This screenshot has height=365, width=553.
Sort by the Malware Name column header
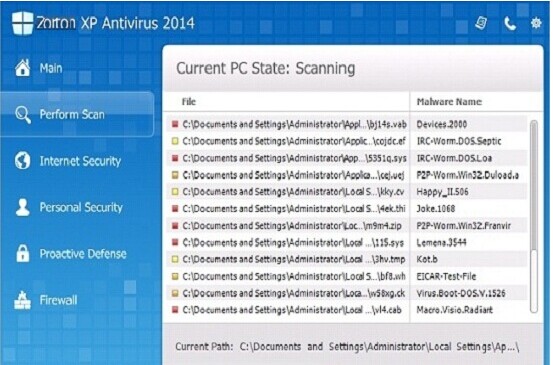click(x=449, y=102)
